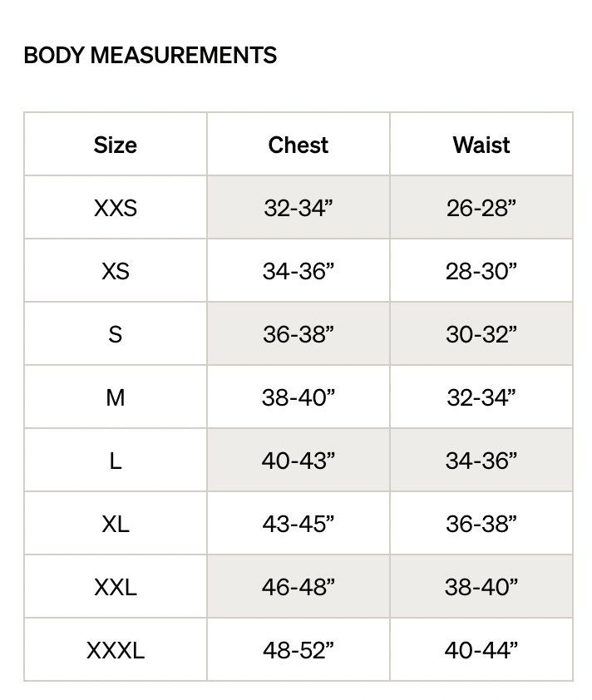Image resolution: width=592 pixels, height=700 pixels.
Task: Select the Size column header
Action: pos(116,144)
